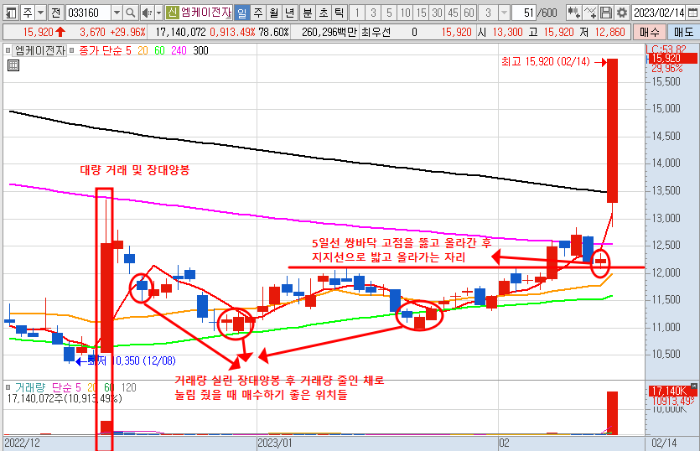
Task: Click the 매수 buy button
Action: (x=649, y=32)
